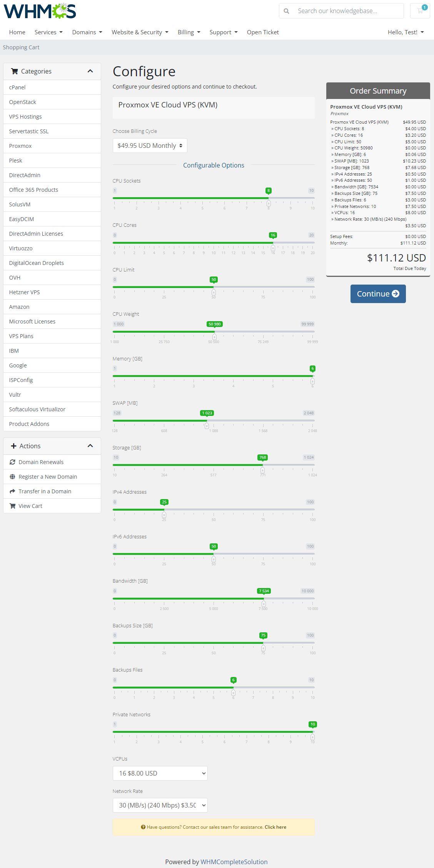The image size is (434, 868).
Task: Select the cPanel category
Action: point(52,87)
